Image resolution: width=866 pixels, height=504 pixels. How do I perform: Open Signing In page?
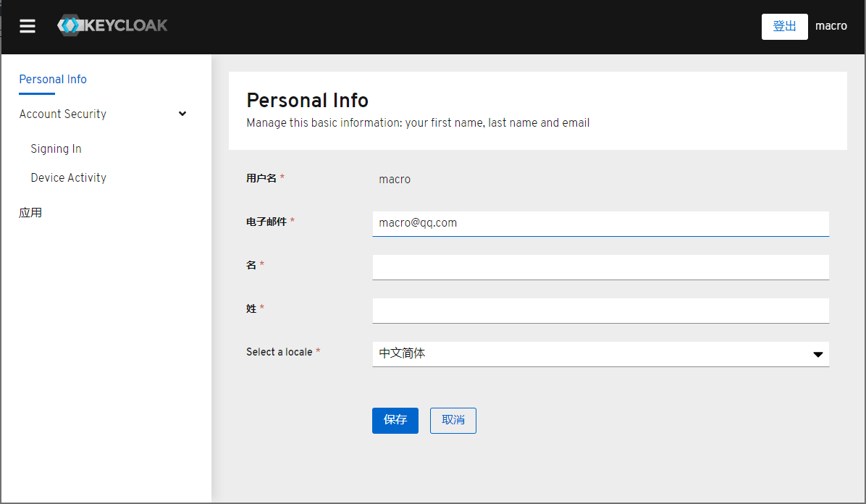56,148
